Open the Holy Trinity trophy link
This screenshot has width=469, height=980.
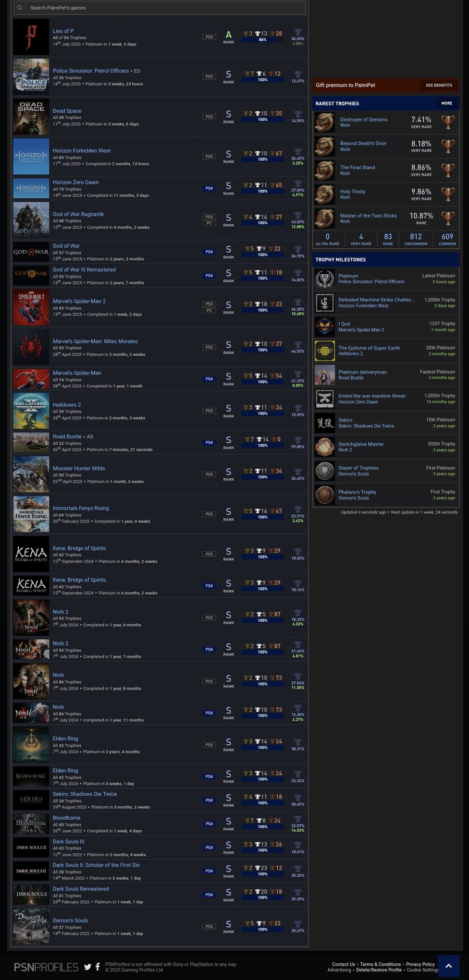[353, 191]
